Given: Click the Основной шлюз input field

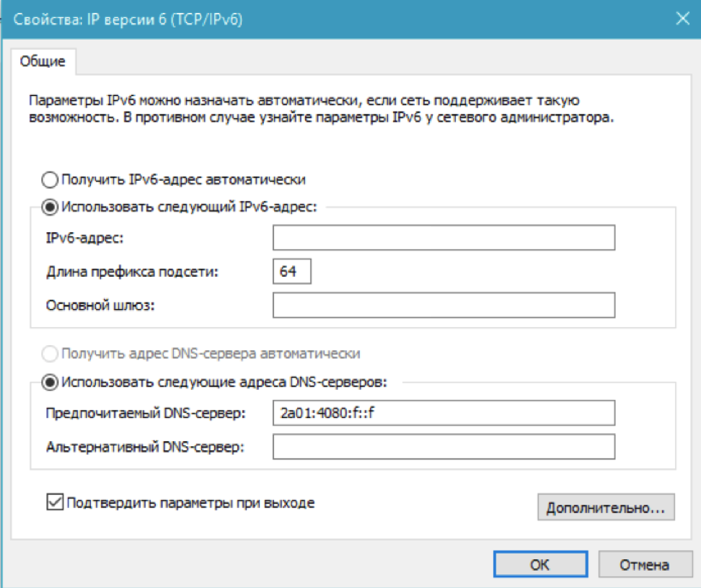Looking at the screenshot, I should pyautogui.click(x=444, y=306).
